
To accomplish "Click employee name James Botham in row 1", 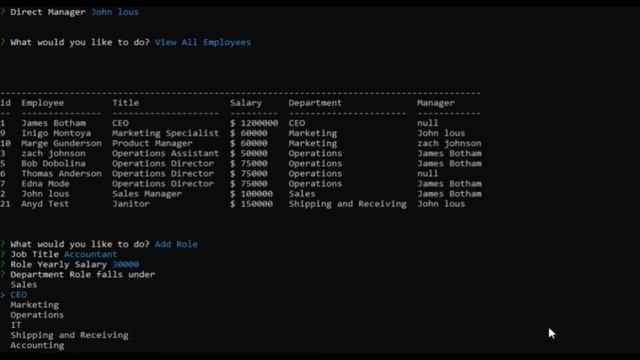I will point(53,123).
